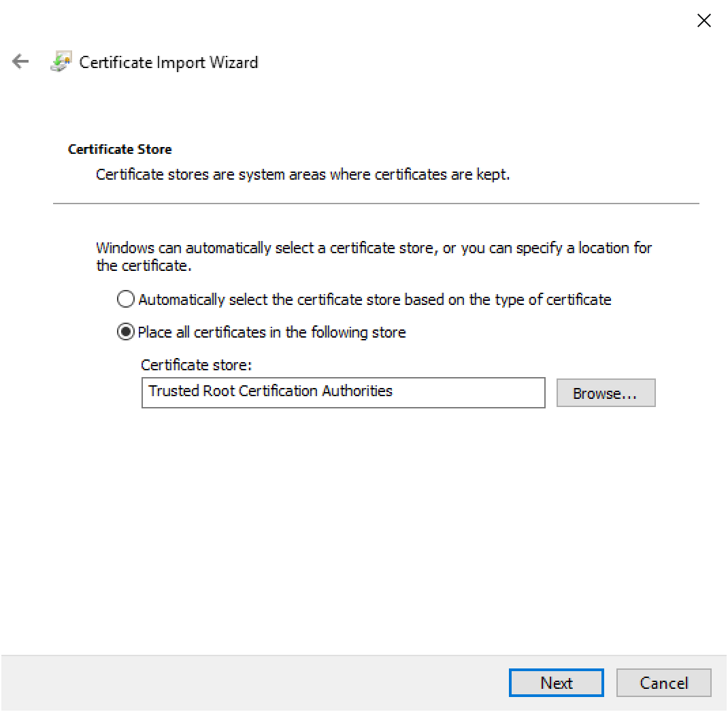Image resolution: width=728 pixels, height=712 pixels.
Task: Select 'Place all certificates in the following store'
Action: [x=125, y=332]
